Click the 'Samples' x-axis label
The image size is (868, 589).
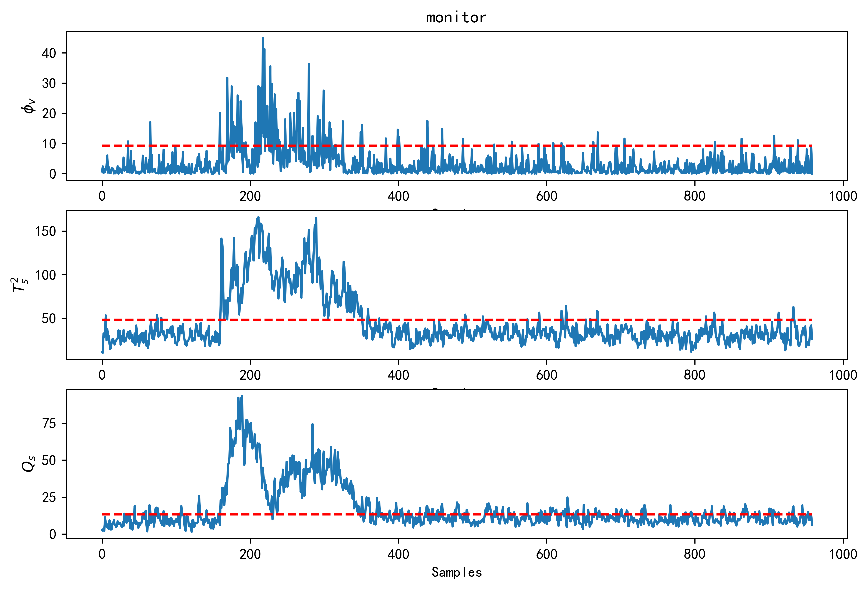[x=456, y=572]
